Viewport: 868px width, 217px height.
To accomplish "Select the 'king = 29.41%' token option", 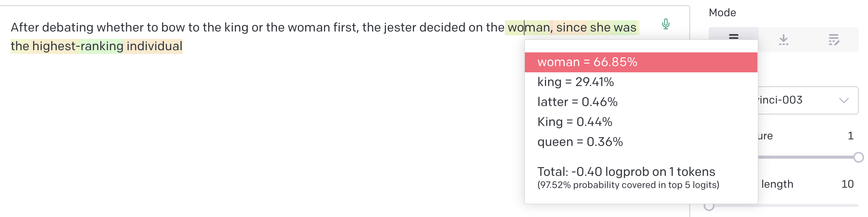I will point(641,82).
